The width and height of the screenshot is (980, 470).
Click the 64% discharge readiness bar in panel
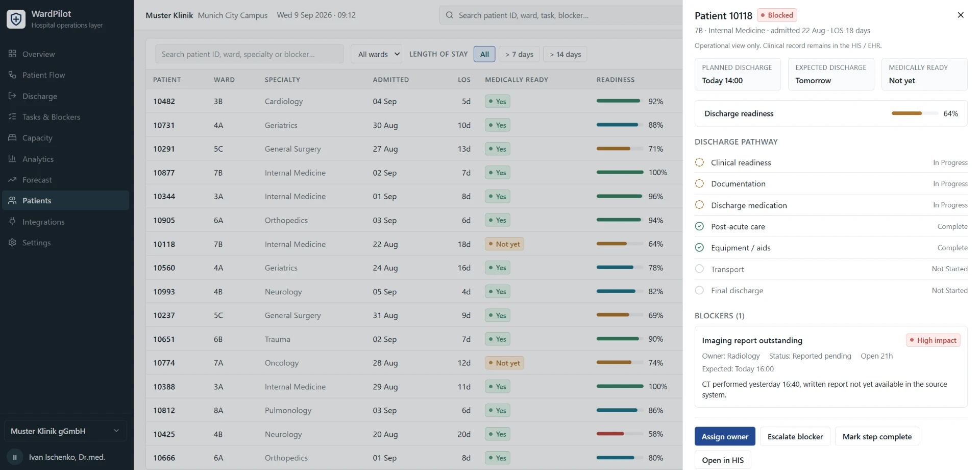tap(915, 113)
